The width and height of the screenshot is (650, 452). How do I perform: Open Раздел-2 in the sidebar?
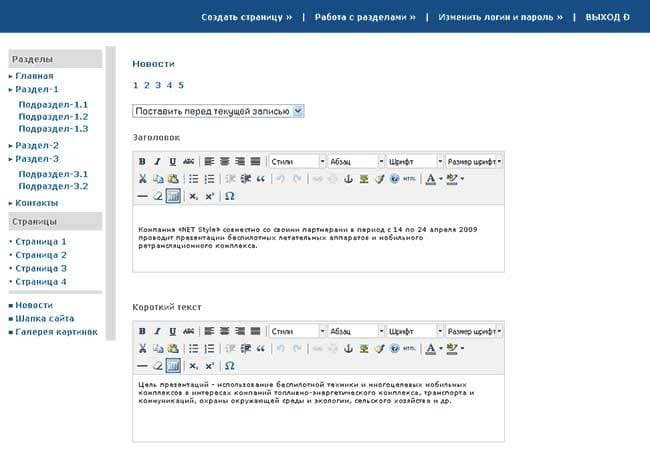(37, 146)
